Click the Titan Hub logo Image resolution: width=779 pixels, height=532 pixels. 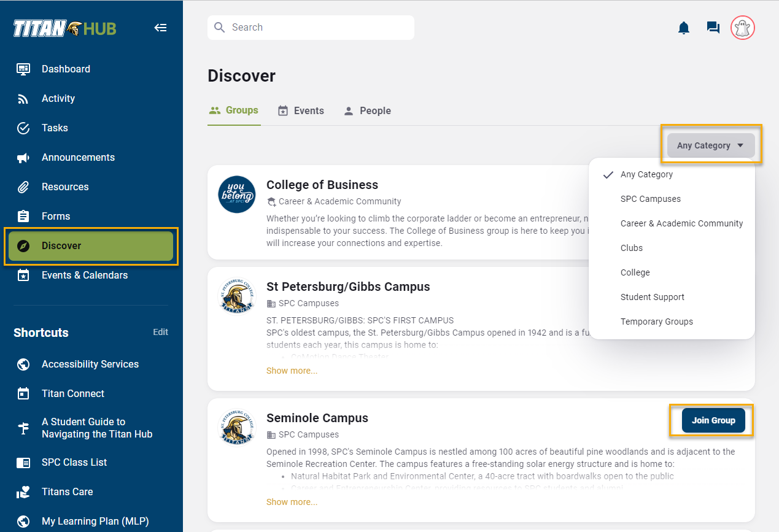coord(65,28)
